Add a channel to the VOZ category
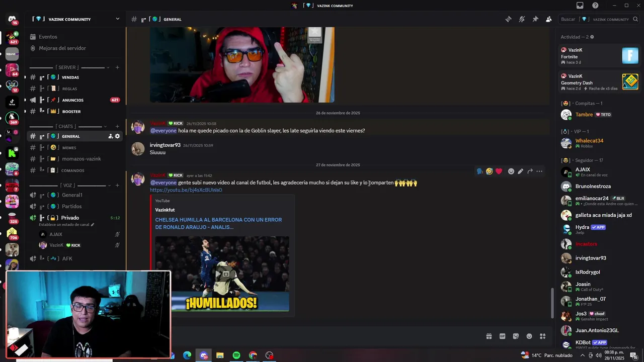The image size is (644, 362). pyautogui.click(x=117, y=185)
